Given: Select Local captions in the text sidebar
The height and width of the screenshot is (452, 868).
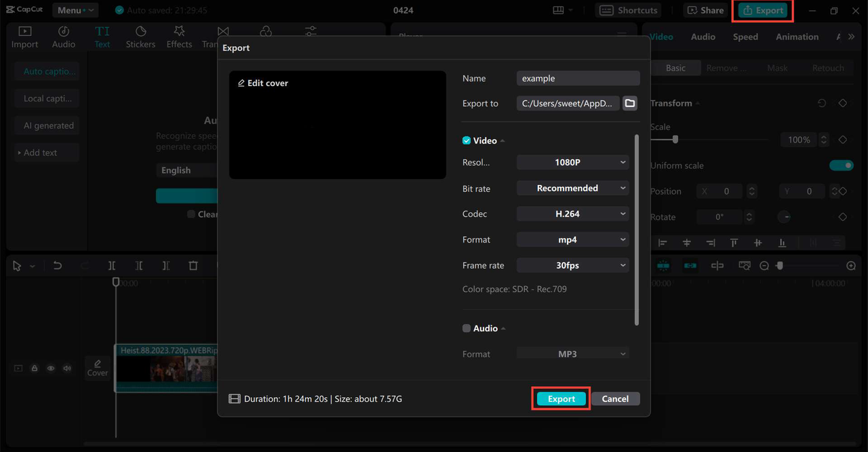Looking at the screenshot, I should (47, 98).
